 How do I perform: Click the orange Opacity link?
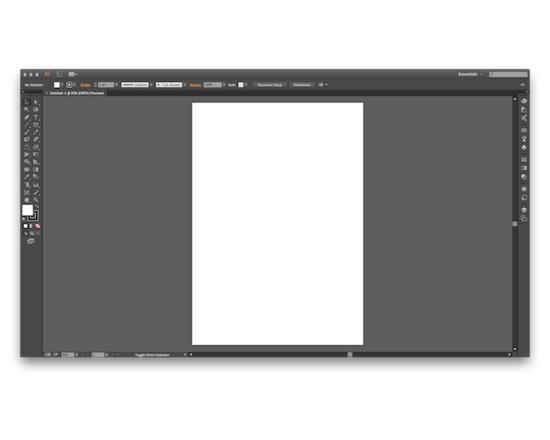[195, 85]
